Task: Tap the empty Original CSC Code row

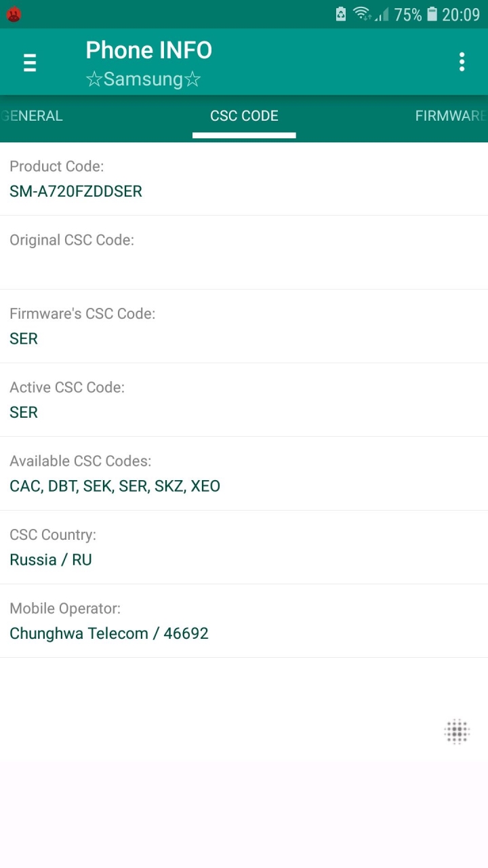Action: 244,253
